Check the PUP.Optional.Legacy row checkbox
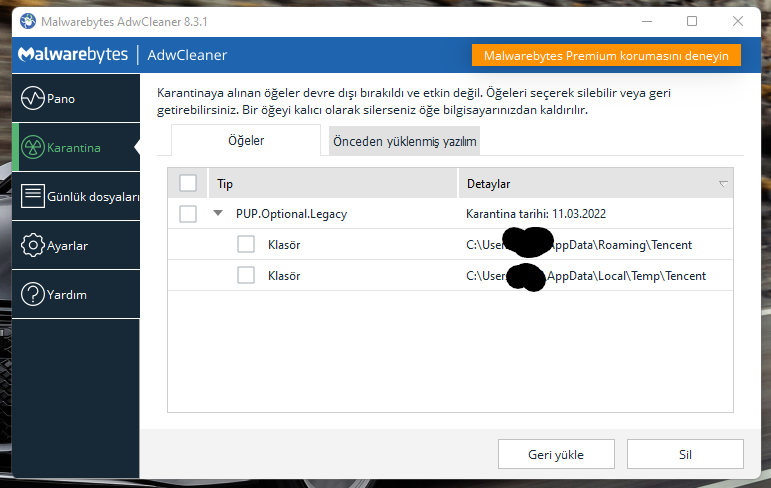The height and width of the screenshot is (488, 771). (x=188, y=214)
